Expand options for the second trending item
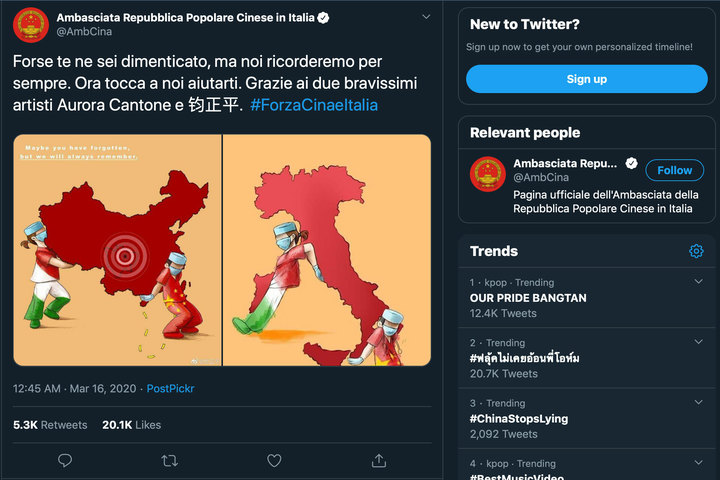The height and width of the screenshot is (480, 720). pyautogui.click(x=698, y=342)
